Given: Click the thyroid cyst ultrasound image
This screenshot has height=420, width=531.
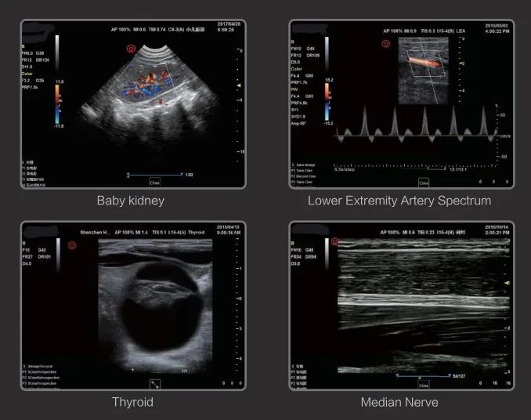Looking at the screenshot, I should click(x=155, y=305).
